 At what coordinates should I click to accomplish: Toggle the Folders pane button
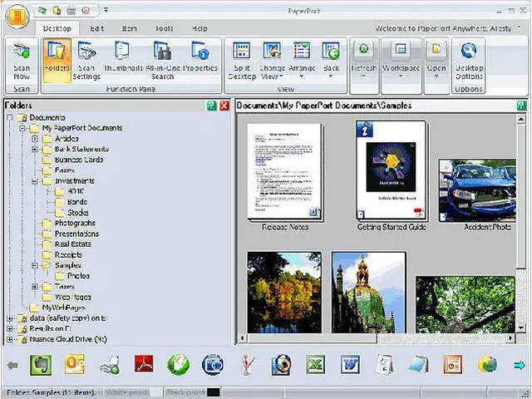point(57,58)
